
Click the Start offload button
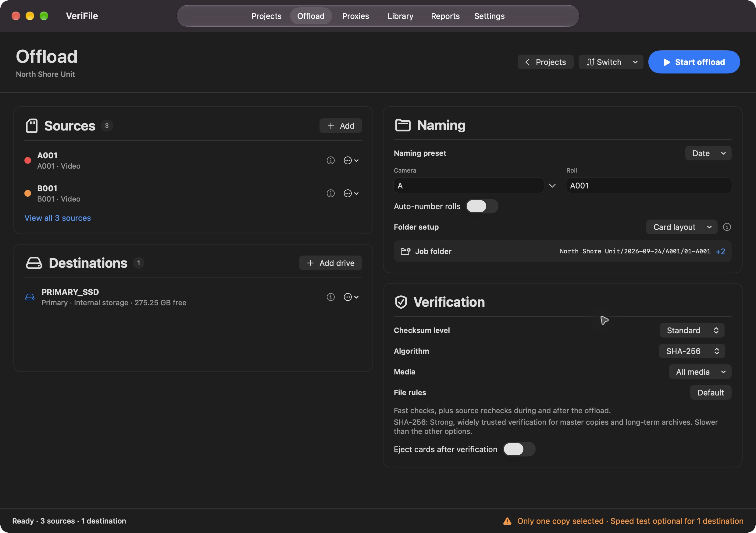coord(694,62)
